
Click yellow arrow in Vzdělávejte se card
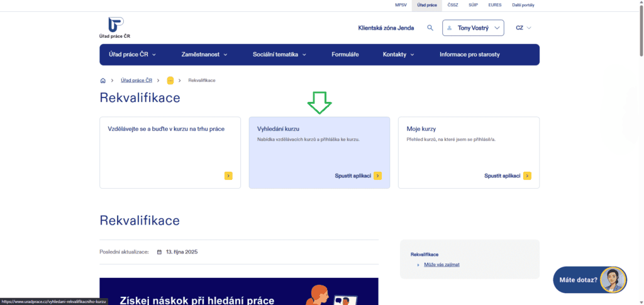(x=228, y=175)
